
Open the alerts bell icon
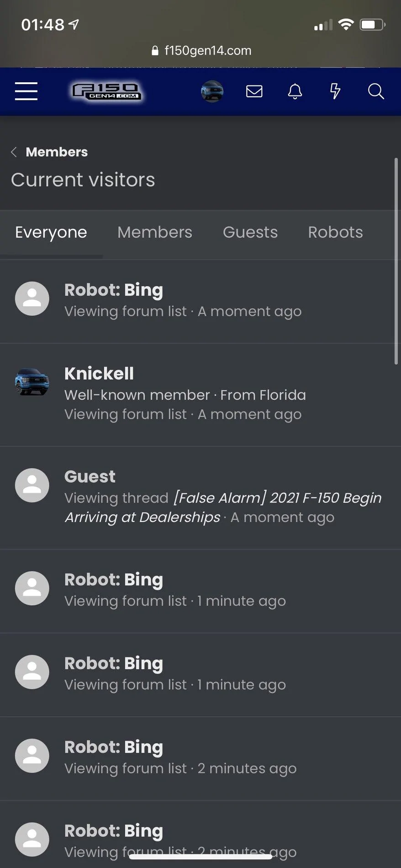coord(295,91)
